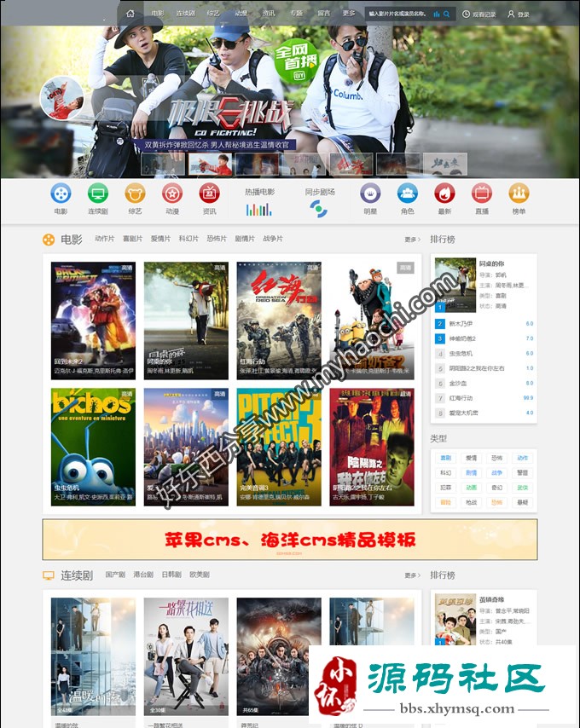Open the 一路繁花相送 series poster

[x=186, y=656]
